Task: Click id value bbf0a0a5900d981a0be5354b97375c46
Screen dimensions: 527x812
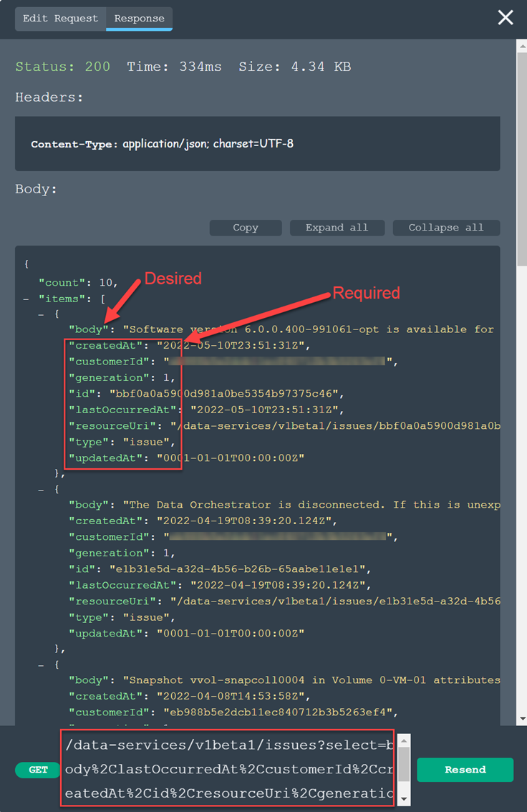Action: tap(227, 394)
